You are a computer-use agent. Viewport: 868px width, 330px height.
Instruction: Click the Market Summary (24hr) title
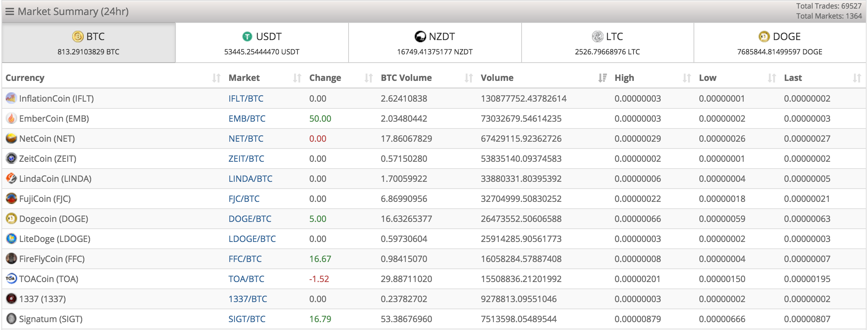click(73, 11)
